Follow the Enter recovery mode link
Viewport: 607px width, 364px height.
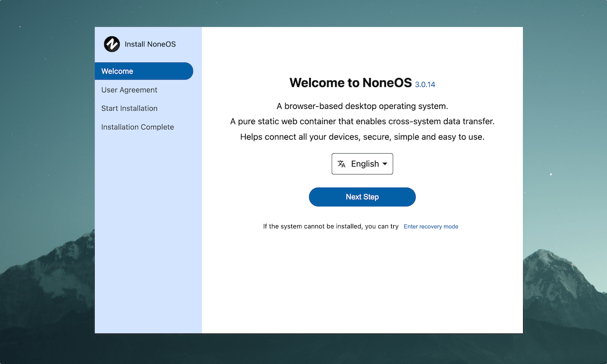pos(431,226)
